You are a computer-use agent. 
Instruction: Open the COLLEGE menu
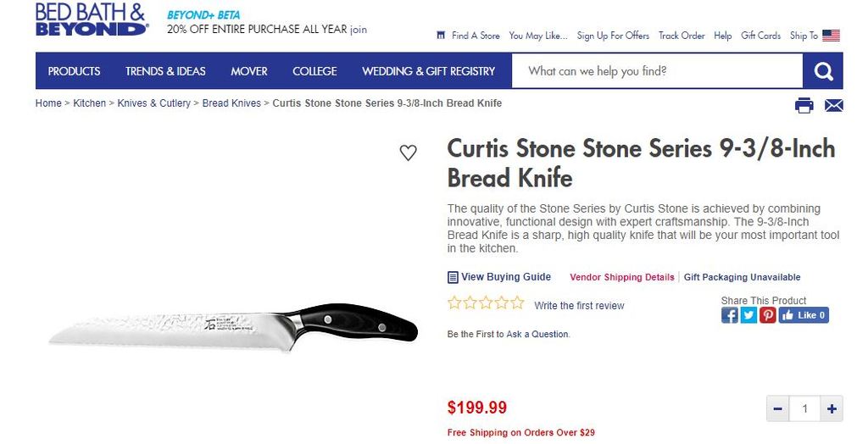pos(314,71)
